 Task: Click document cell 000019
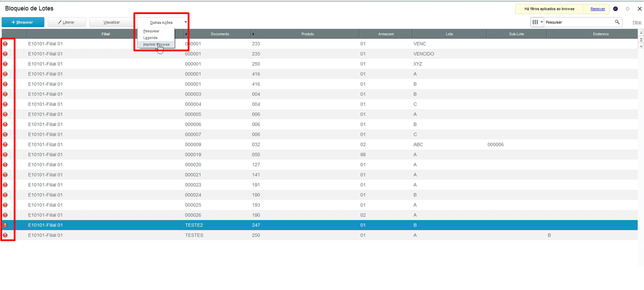click(x=193, y=155)
